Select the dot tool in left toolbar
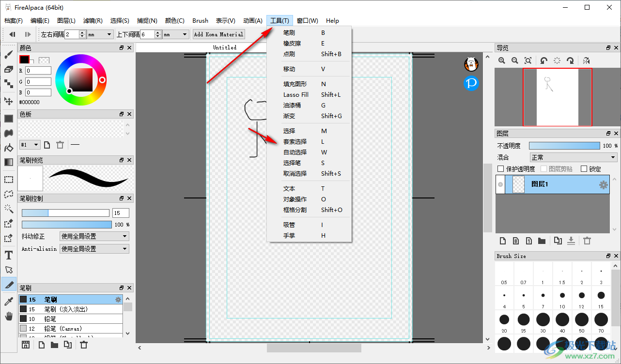 coord(8,84)
